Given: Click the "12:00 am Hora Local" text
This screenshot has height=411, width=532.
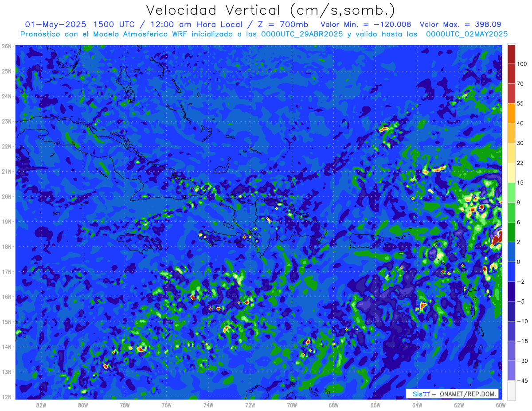Looking at the screenshot, I should tap(198, 24).
